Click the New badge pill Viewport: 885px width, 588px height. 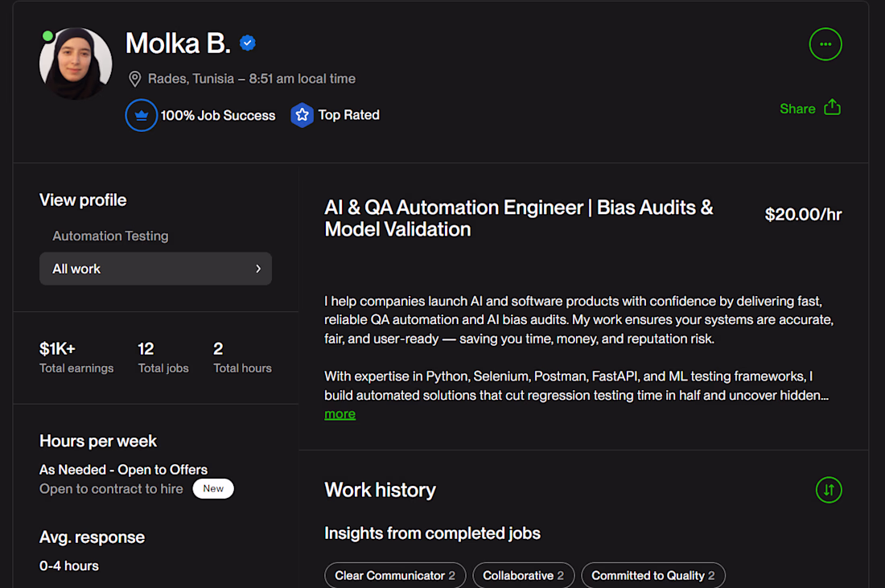point(213,488)
